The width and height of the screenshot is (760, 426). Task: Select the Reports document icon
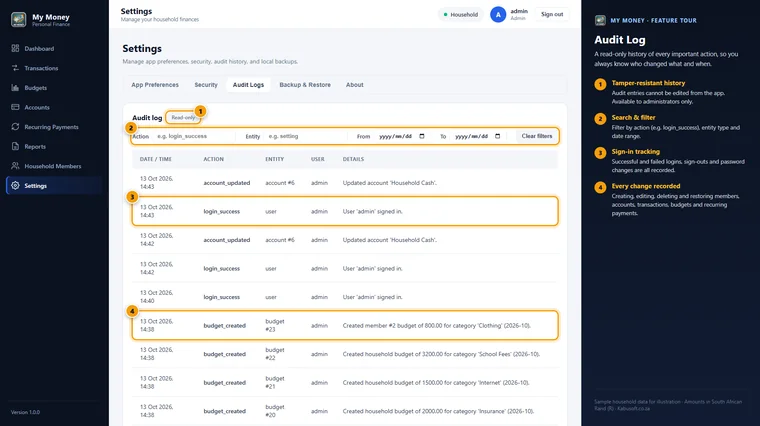point(15,146)
